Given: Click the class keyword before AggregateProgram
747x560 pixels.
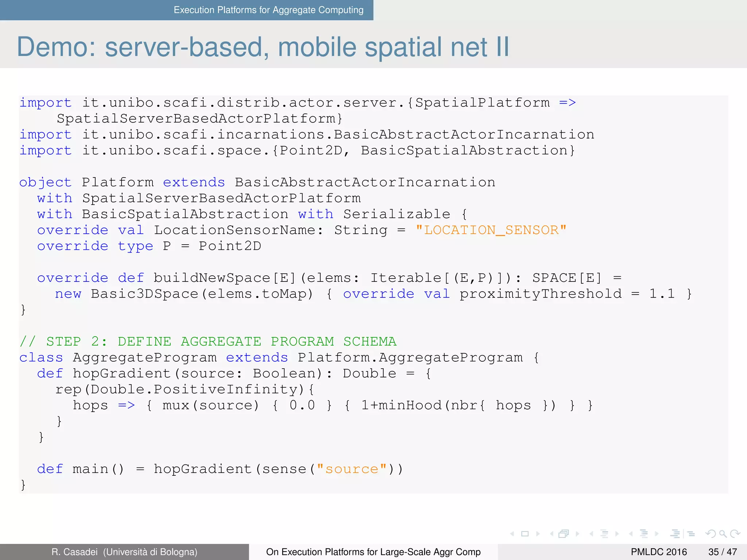Looking at the screenshot, I should [41, 358].
